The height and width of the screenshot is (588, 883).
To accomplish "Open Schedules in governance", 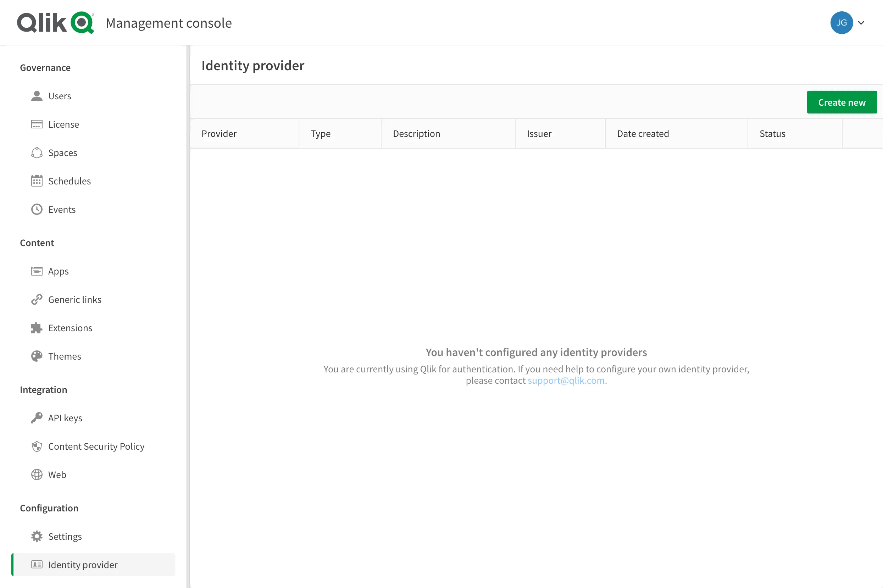I will (70, 181).
